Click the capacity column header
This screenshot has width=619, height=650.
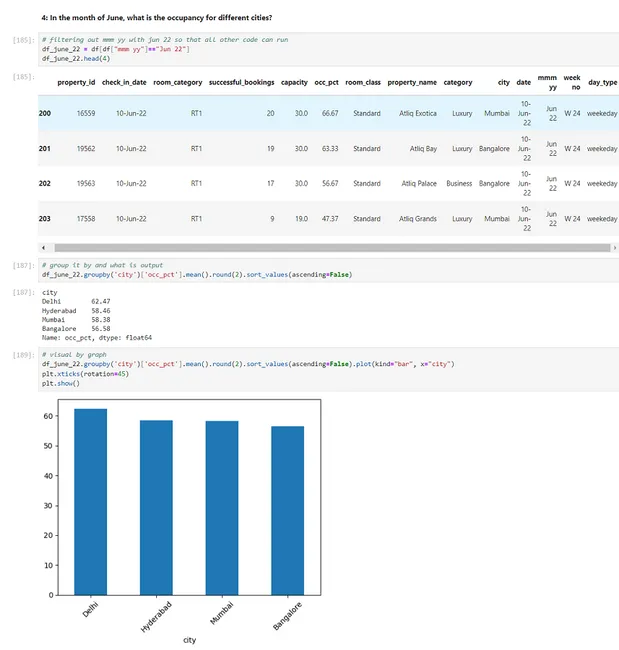[x=294, y=82]
